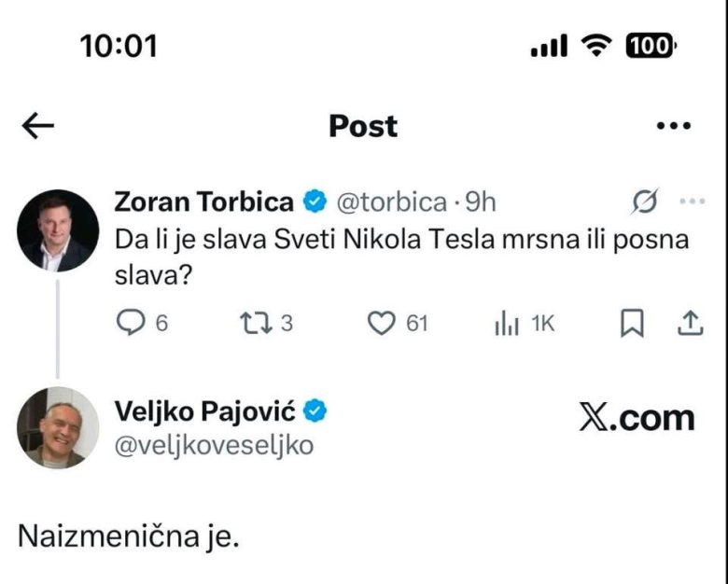Open Zoran Torbica's profile by name

click(203, 202)
